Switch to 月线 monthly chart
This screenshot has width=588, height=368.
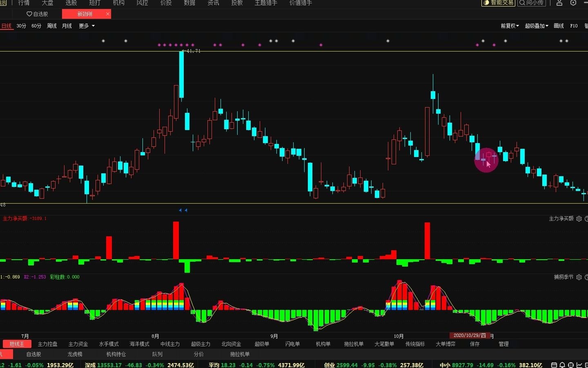pos(67,26)
